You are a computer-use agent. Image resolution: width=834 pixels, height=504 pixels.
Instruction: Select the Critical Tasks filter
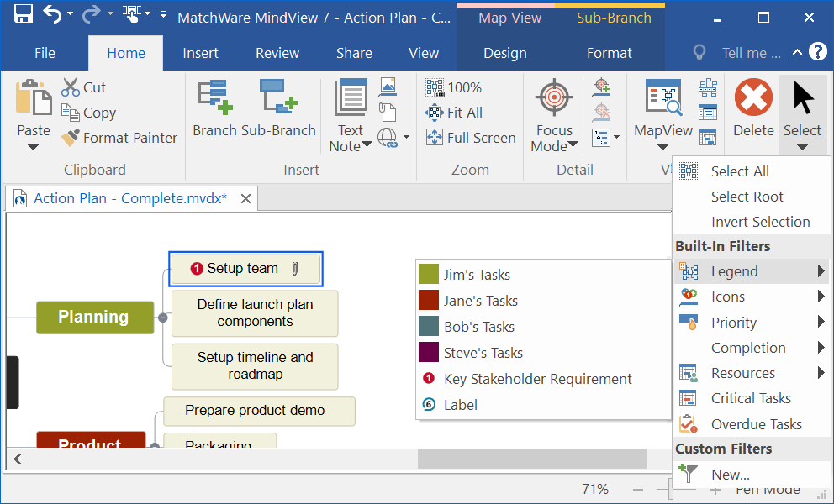[x=751, y=398]
